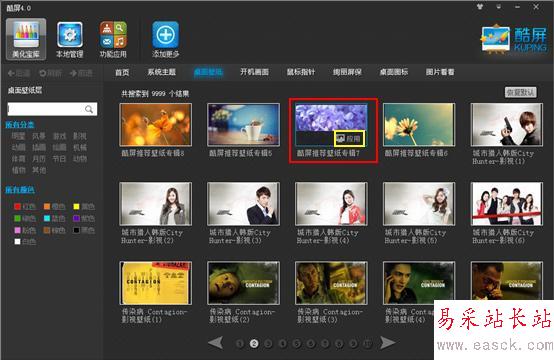Switch to the 首页 tab

pos(122,72)
